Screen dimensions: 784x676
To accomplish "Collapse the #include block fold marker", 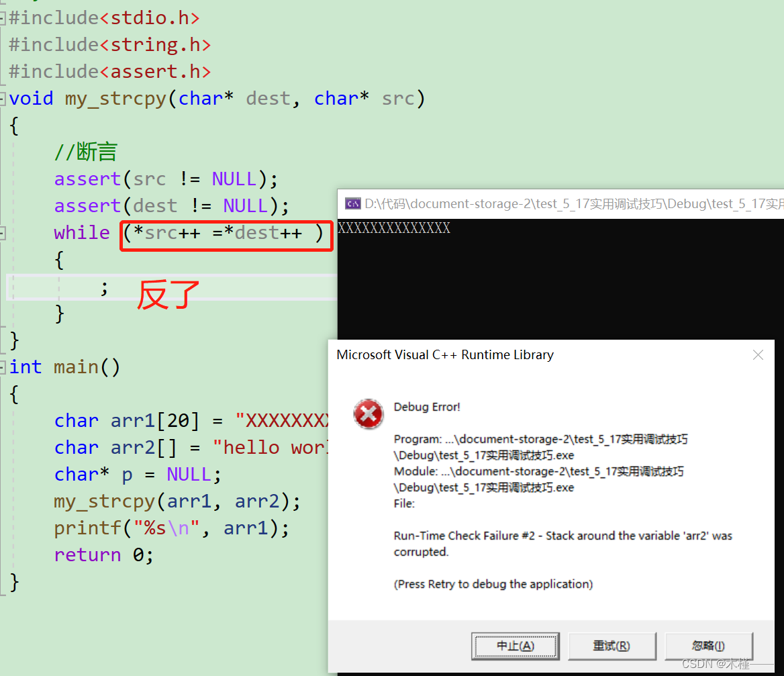I will click(2, 19).
